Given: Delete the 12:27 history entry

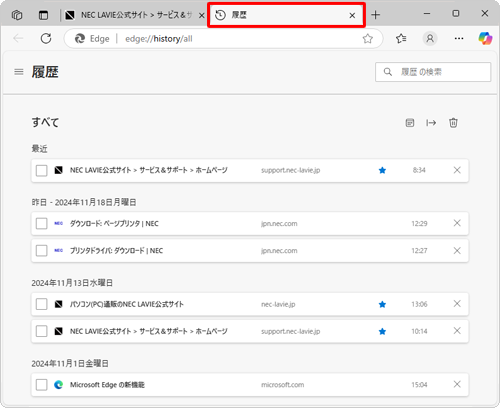Looking at the screenshot, I should coord(457,250).
